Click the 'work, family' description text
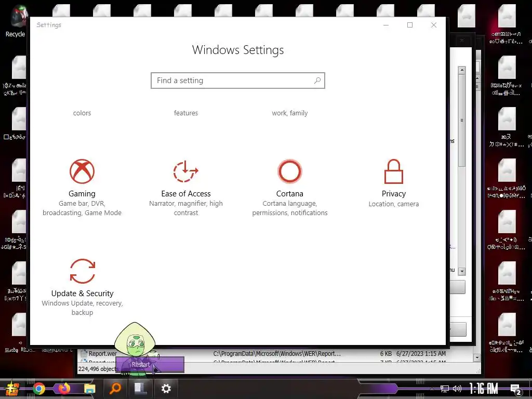The width and height of the screenshot is (532, 399). [289, 113]
